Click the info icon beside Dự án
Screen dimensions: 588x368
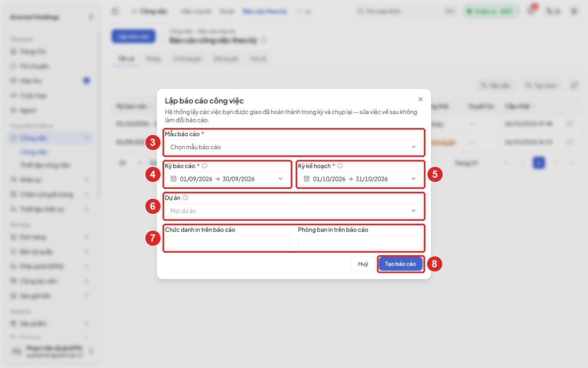185,197
